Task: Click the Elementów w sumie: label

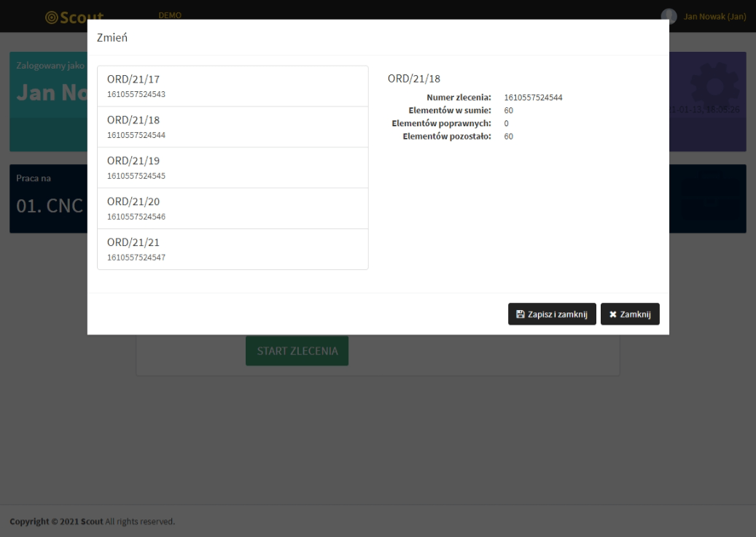Action: (450, 110)
